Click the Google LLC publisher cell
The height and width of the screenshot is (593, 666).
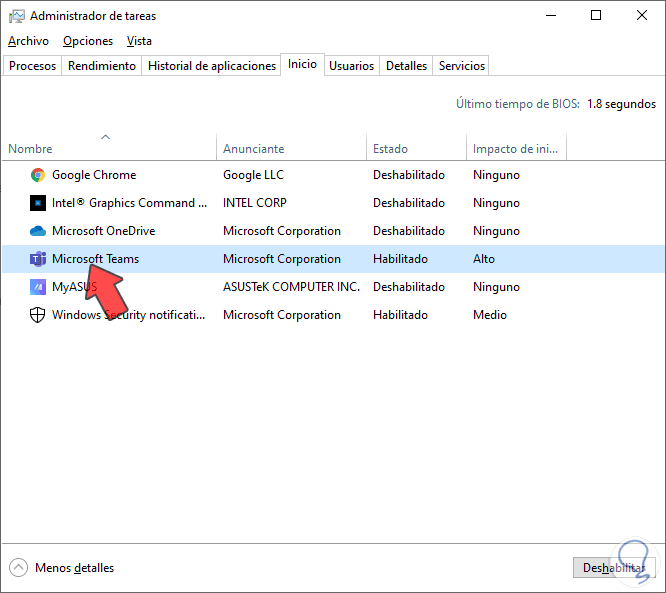(253, 175)
